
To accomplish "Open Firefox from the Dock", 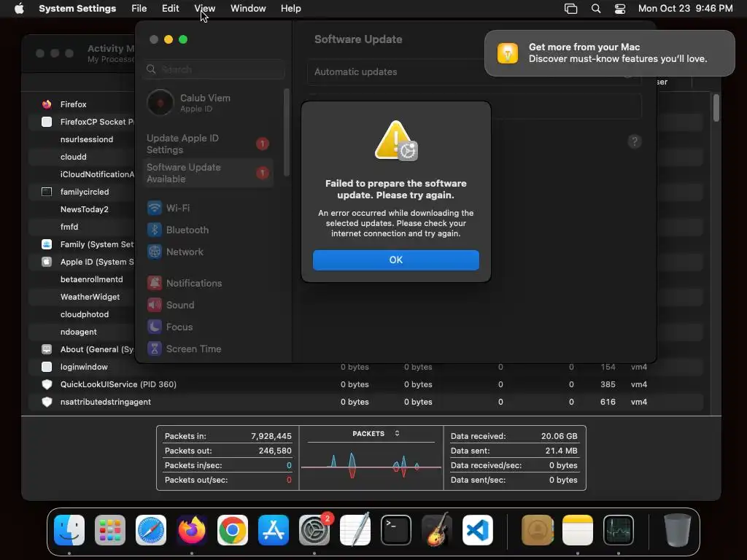I will pyautogui.click(x=192, y=530).
